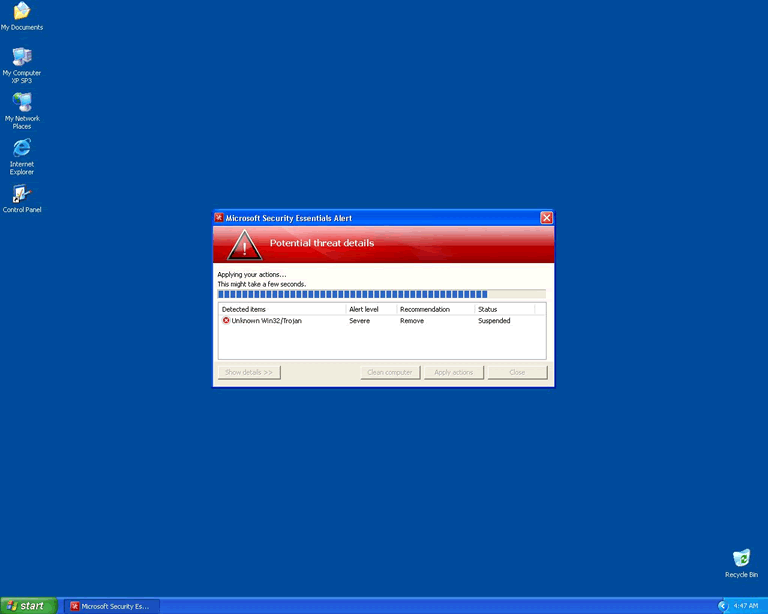Click the red warning triangle icon
Screen dimensions: 768x614
click(244, 244)
